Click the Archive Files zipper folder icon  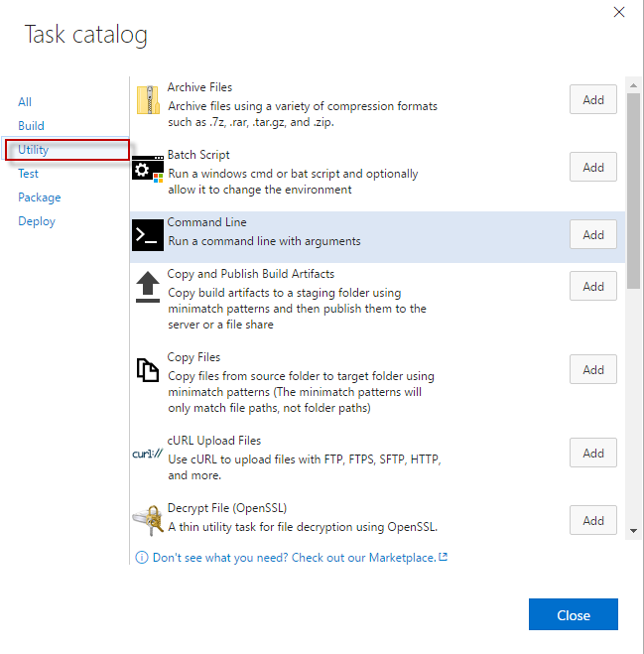click(x=148, y=99)
